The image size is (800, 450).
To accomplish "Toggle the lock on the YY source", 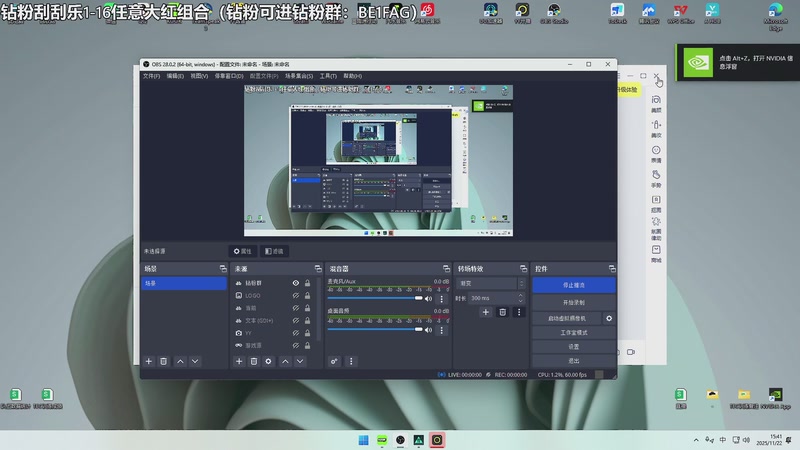I will pyautogui.click(x=307, y=333).
